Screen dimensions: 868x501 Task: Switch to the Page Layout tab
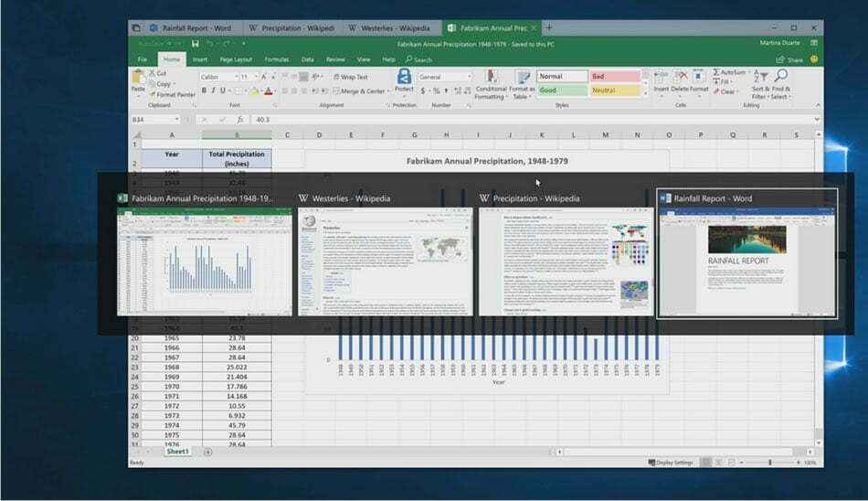point(236,59)
